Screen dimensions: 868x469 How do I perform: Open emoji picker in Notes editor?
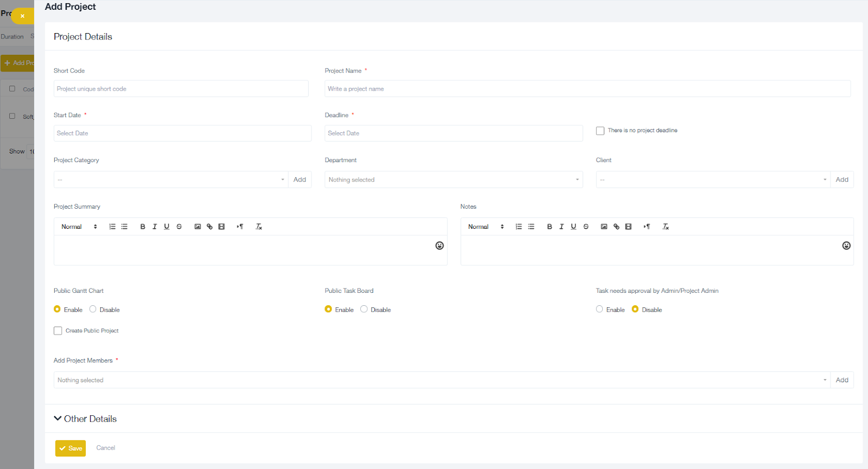(846, 246)
